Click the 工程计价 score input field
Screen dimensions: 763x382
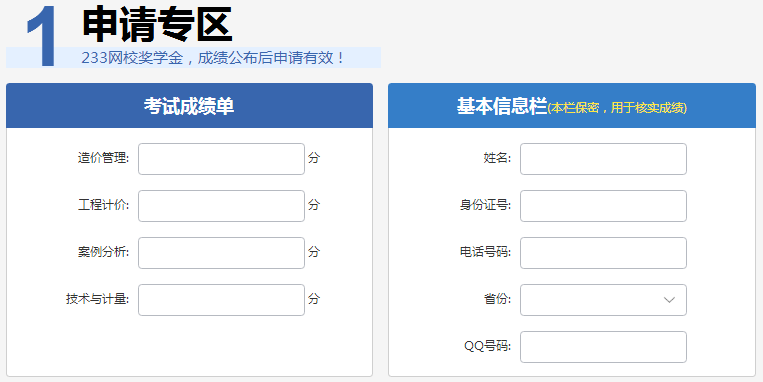click(x=221, y=206)
